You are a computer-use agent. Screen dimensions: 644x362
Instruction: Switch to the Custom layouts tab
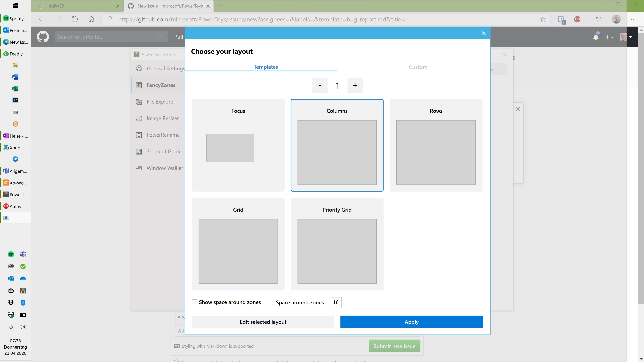coord(418,67)
